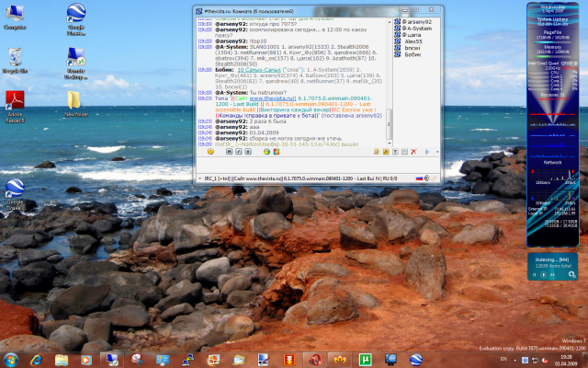
Task: Click the blue send arrow button
Action: click(x=427, y=152)
